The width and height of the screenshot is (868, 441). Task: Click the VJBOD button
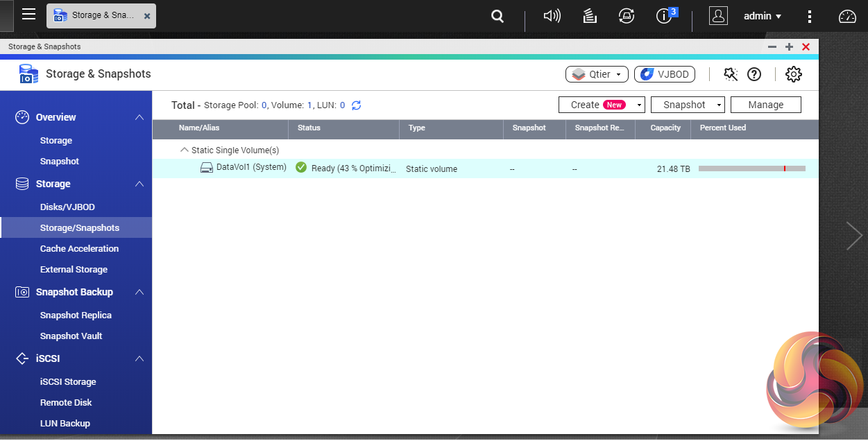pyautogui.click(x=665, y=74)
